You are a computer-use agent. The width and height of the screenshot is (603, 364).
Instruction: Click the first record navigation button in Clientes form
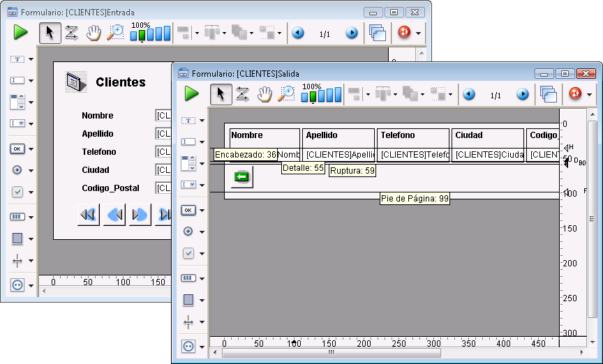coord(88,215)
